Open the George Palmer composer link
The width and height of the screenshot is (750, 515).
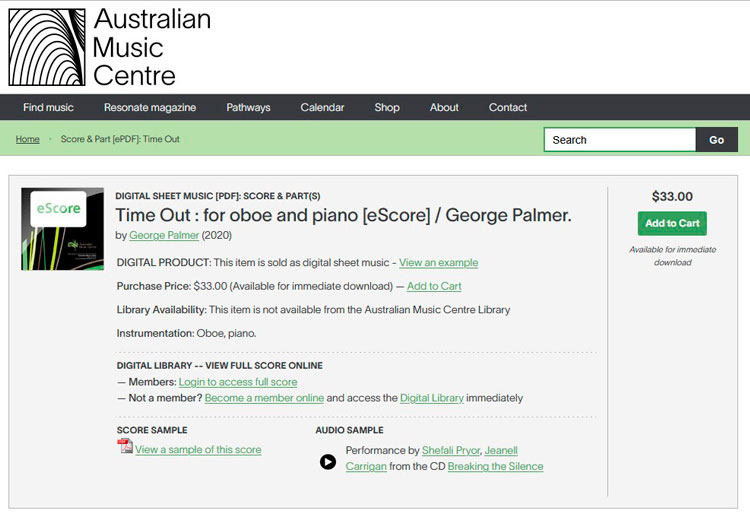pos(164,235)
